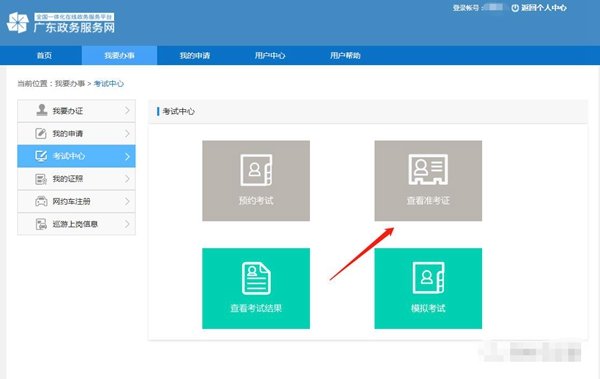Click the power icon beside 返回个人中心
This screenshot has height=379, width=600.
coord(515,8)
